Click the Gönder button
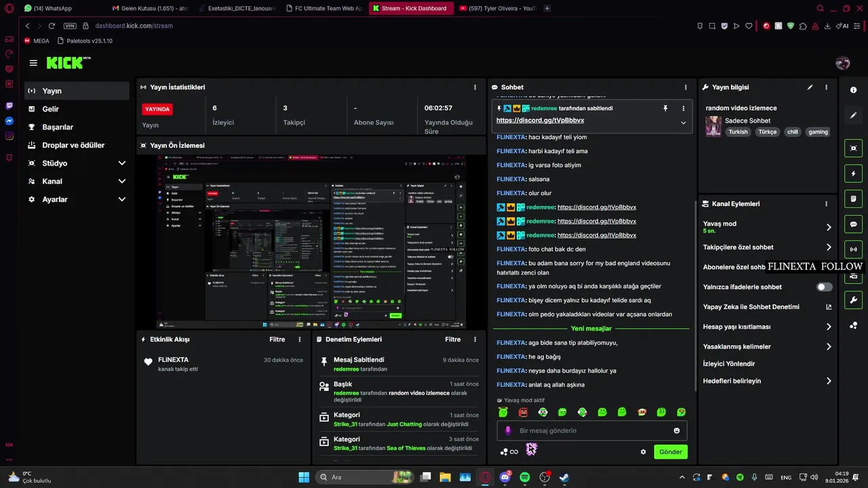Image resolution: width=868 pixels, height=488 pixels. 671,452
